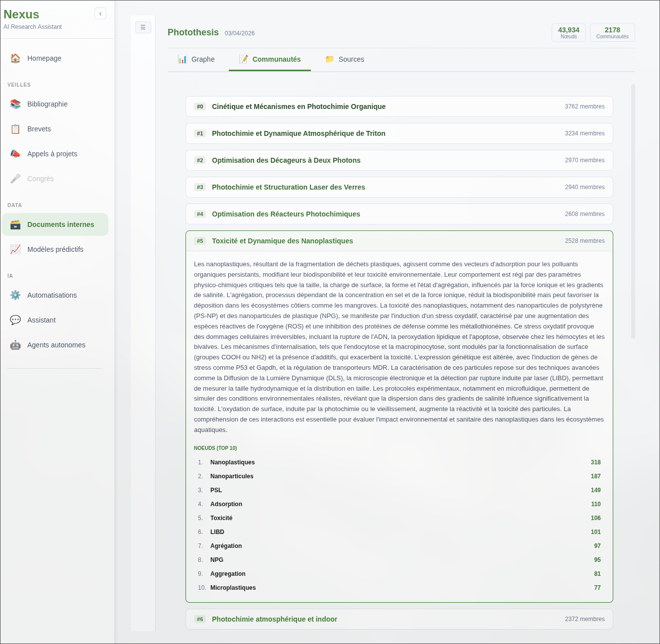Select the Appels à projets megaphone icon
The image size is (660, 644).
click(x=15, y=154)
